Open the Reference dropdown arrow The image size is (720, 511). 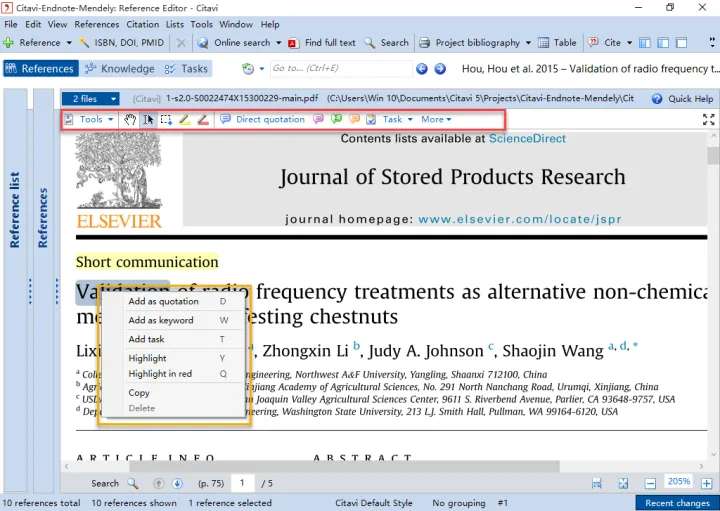point(69,43)
